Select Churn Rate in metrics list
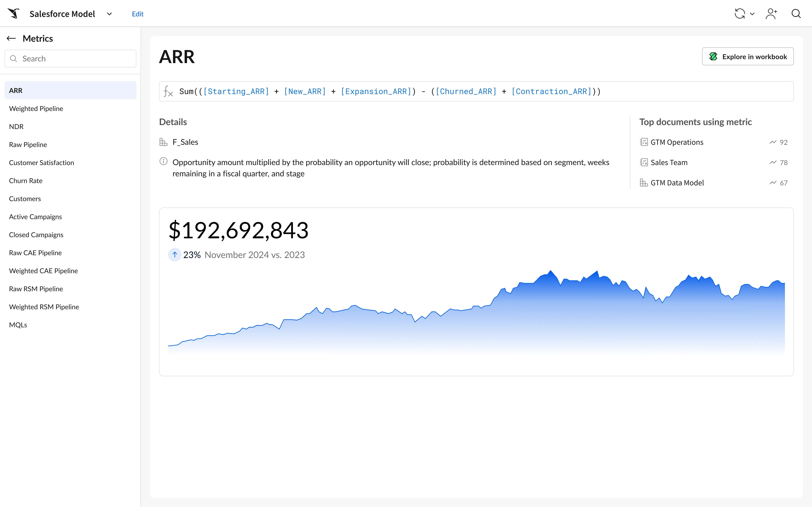Image resolution: width=812 pixels, height=507 pixels. 26,181
